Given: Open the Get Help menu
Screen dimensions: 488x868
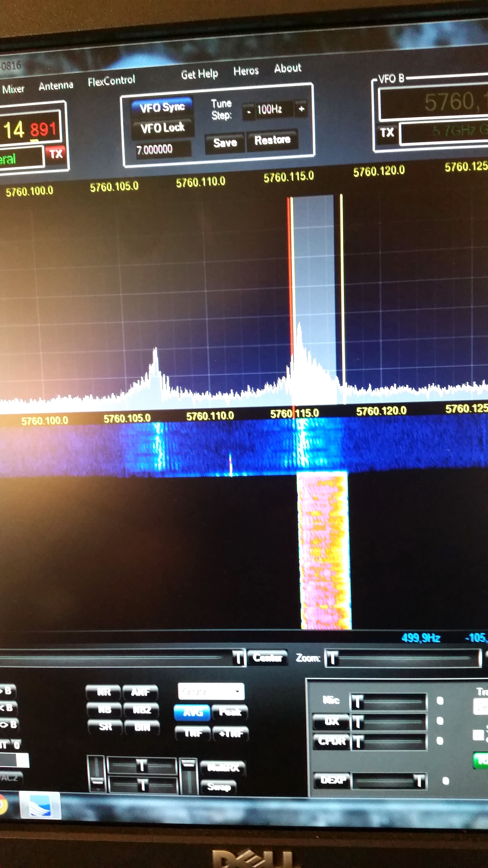Looking at the screenshot, I should tap(199, 74).
